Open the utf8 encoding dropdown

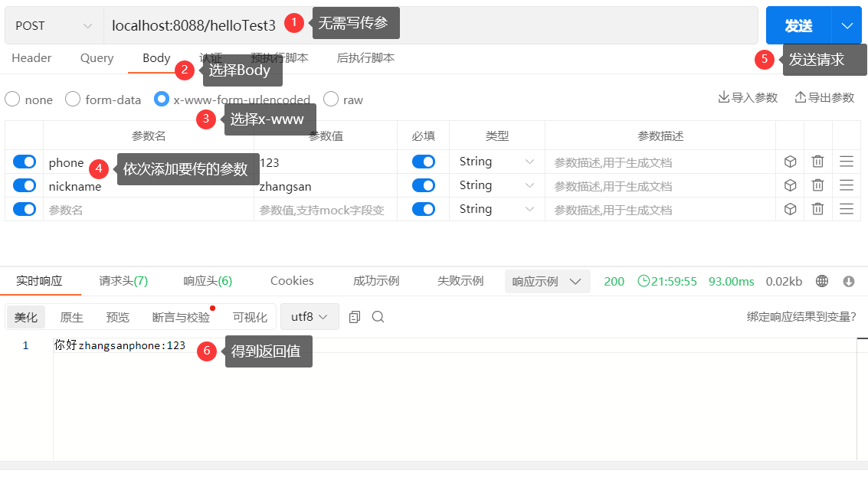click(310, 316)
